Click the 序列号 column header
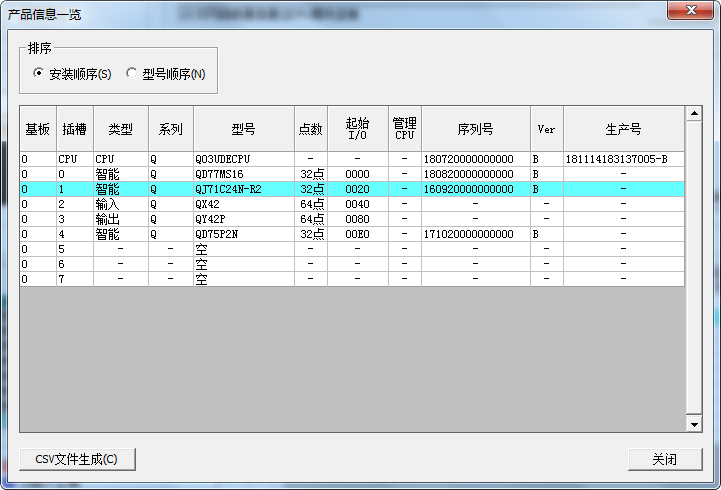Screen dimensions: 721x490 475,129
